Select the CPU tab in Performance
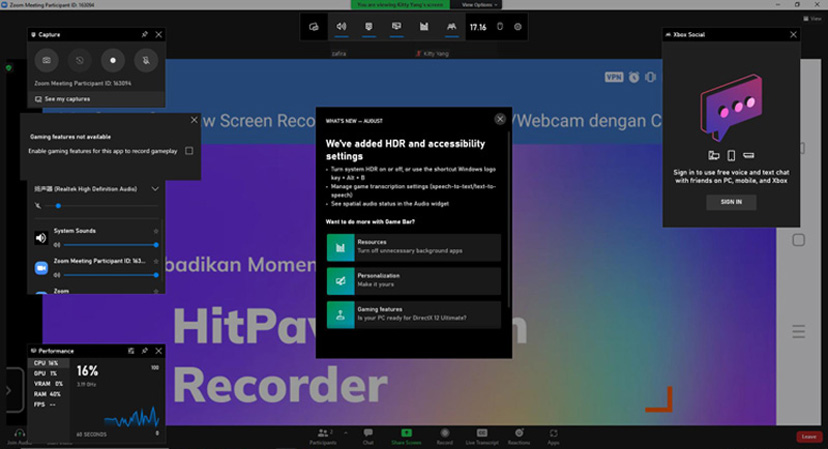This screenshot has height=449, width=828. coord(48,363)
